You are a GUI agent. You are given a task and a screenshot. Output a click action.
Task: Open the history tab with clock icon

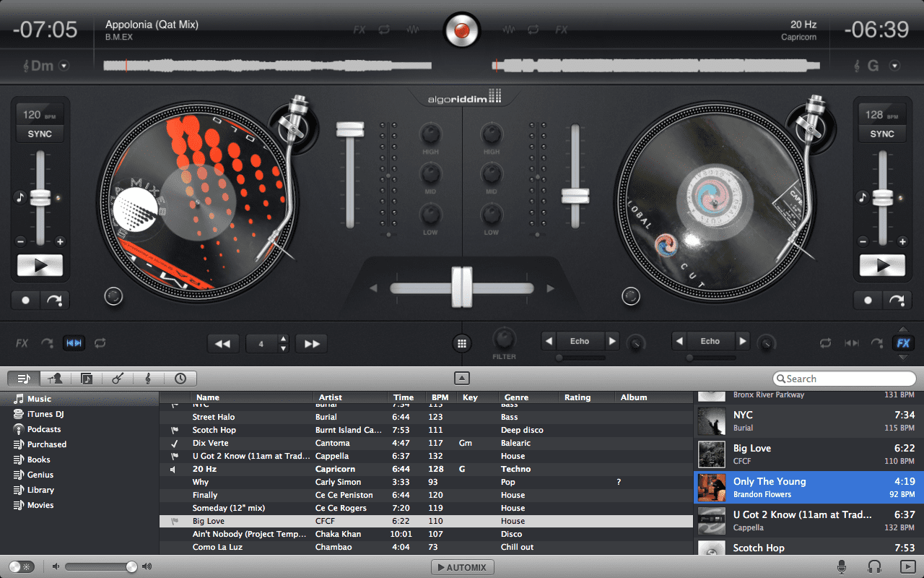pos(180,379)
